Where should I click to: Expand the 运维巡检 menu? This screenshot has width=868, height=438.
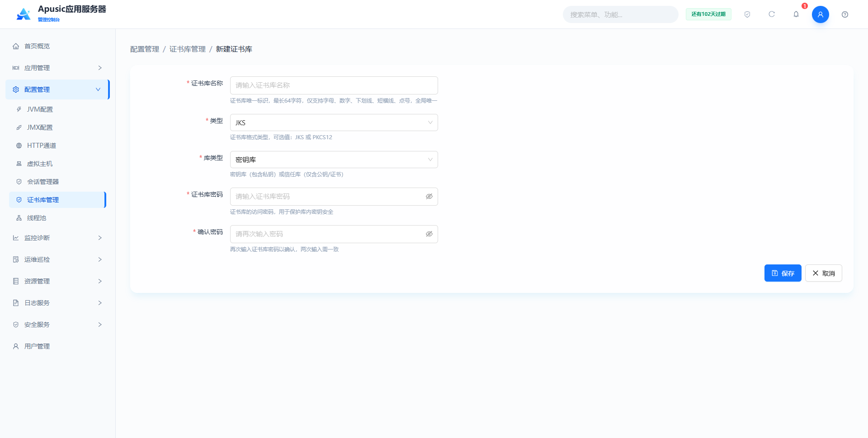pyautogui.click(x=58, y=259)
